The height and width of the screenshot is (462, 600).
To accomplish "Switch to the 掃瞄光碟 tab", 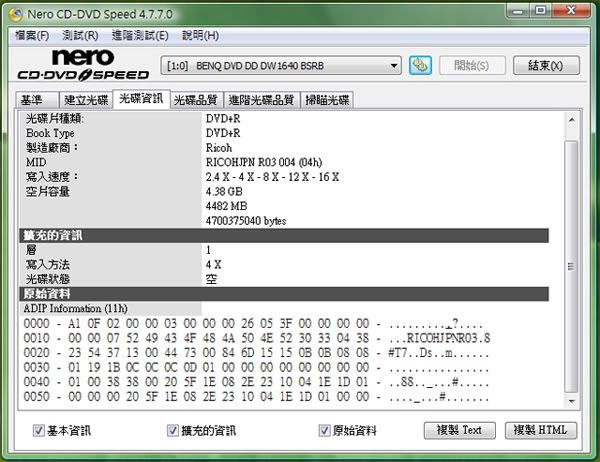I will 327,100.
